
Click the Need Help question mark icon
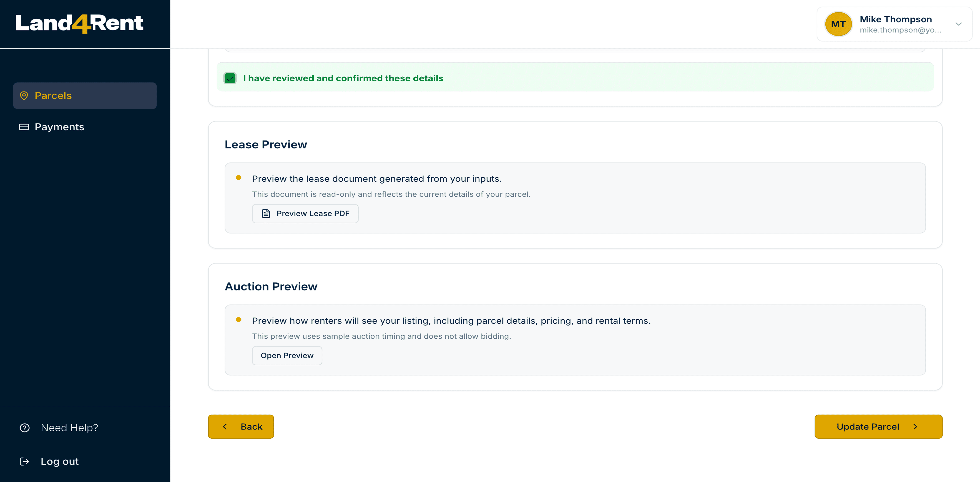(x=25, y=428)
